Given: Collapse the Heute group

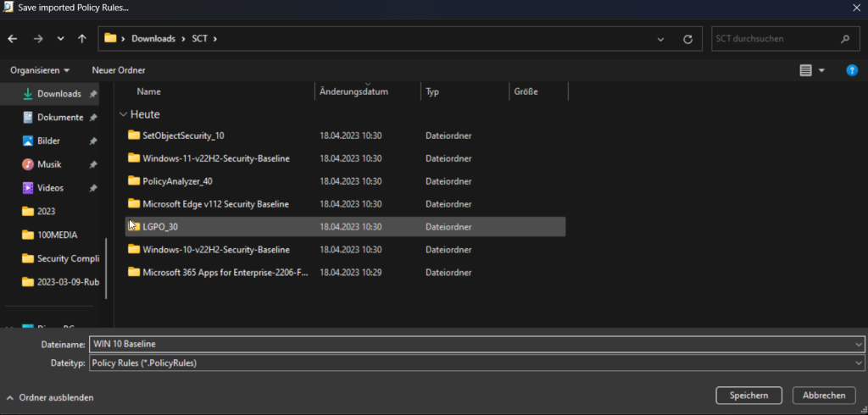Looking at the screenshot, I should [x=123, y=114].
